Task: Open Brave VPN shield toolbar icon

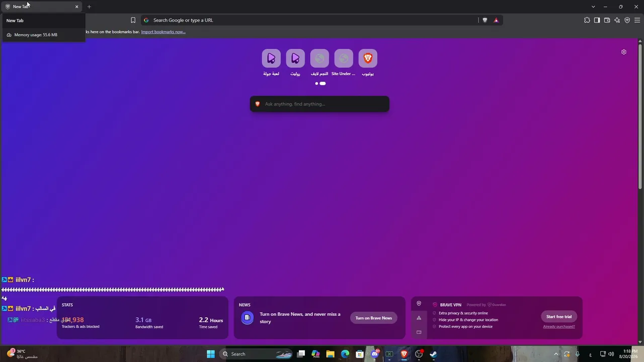Action: point(627,20)
